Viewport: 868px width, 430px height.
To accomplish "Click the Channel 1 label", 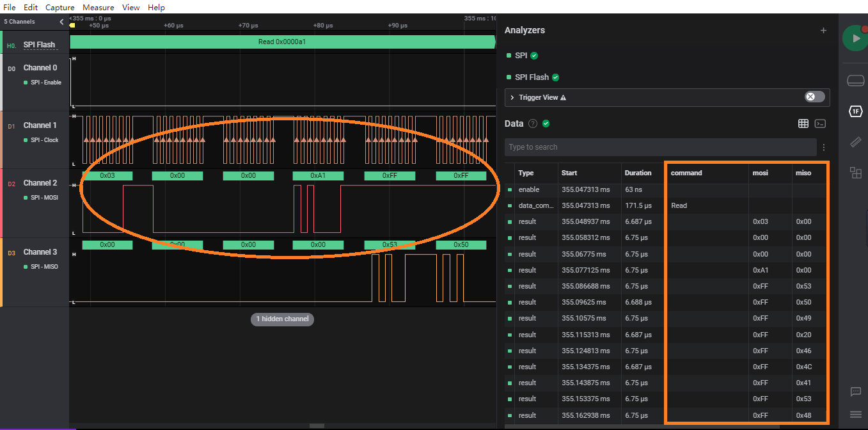I will pyautogui.click(x=40, y=125).
